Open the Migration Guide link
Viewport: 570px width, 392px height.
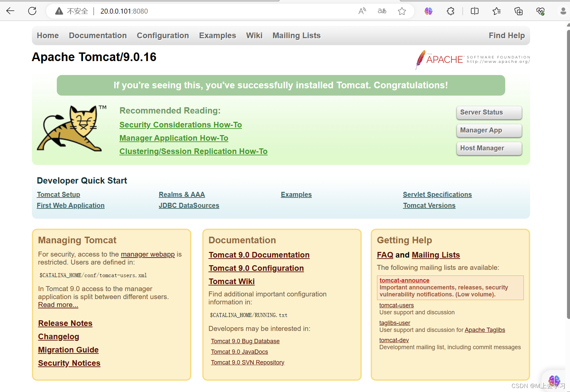[x=68, y=350]
